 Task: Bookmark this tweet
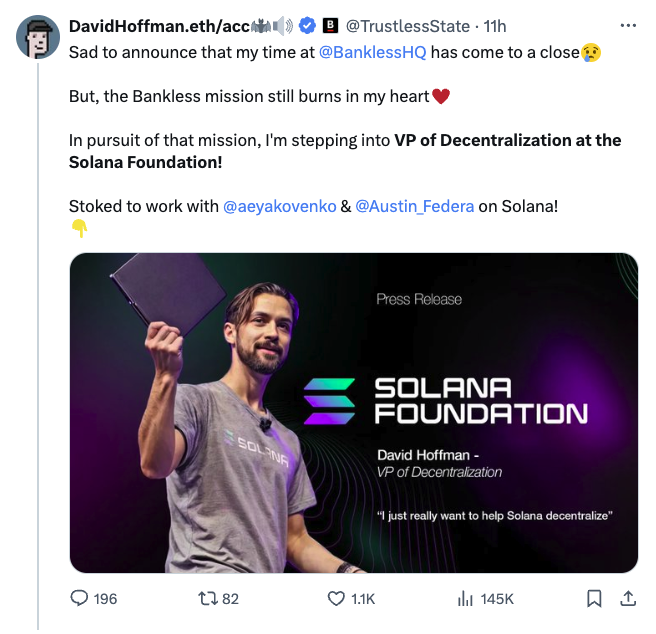(x=594, y=598)
